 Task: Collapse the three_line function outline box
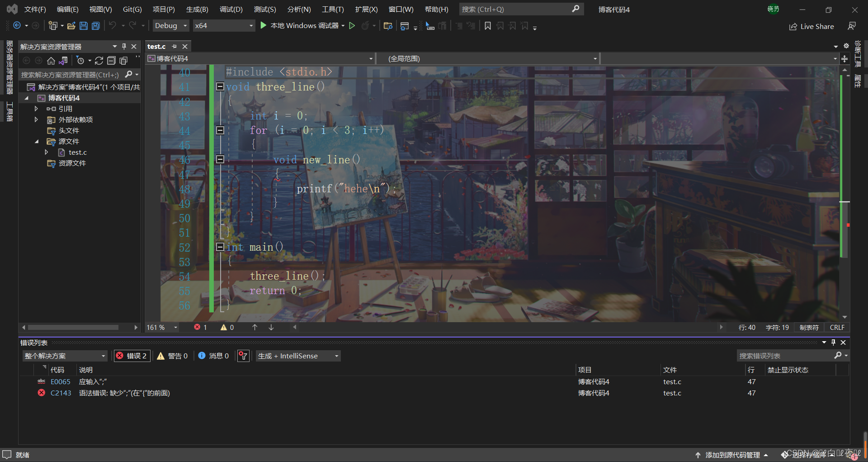220,86
